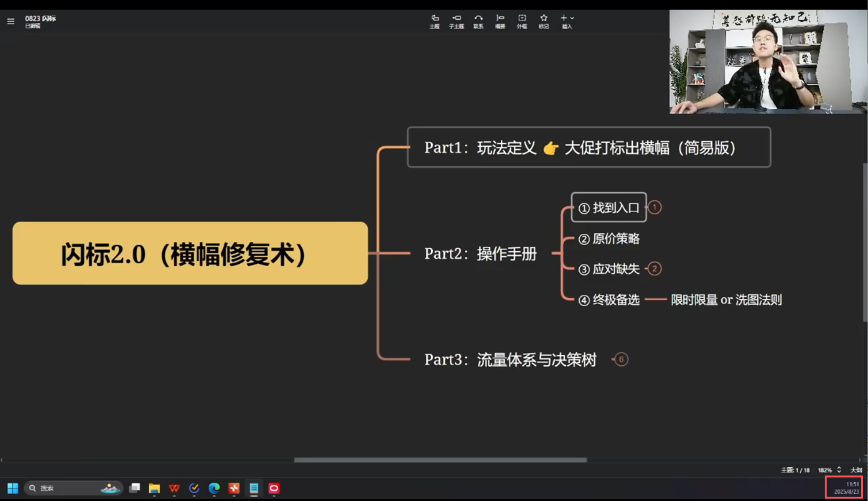868x501 pixels.
Task: Open the hamburger menu at top left
Action: [11, 21]
